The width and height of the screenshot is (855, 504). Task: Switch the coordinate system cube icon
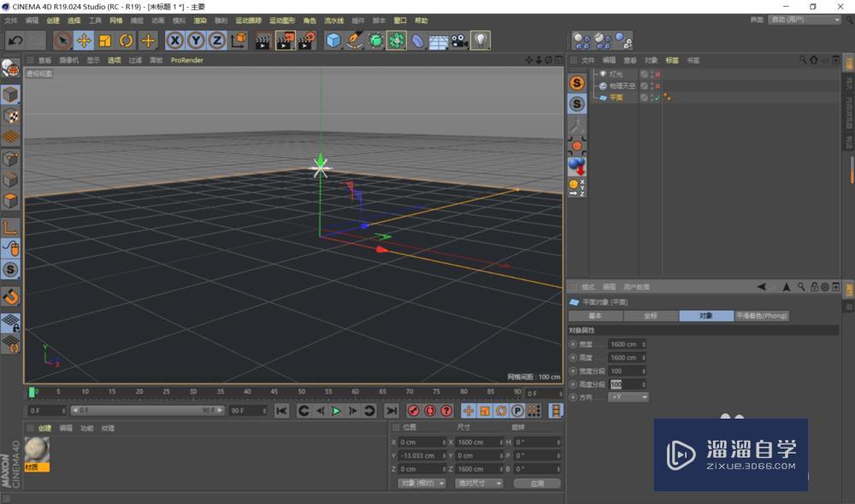coord(239,40)
